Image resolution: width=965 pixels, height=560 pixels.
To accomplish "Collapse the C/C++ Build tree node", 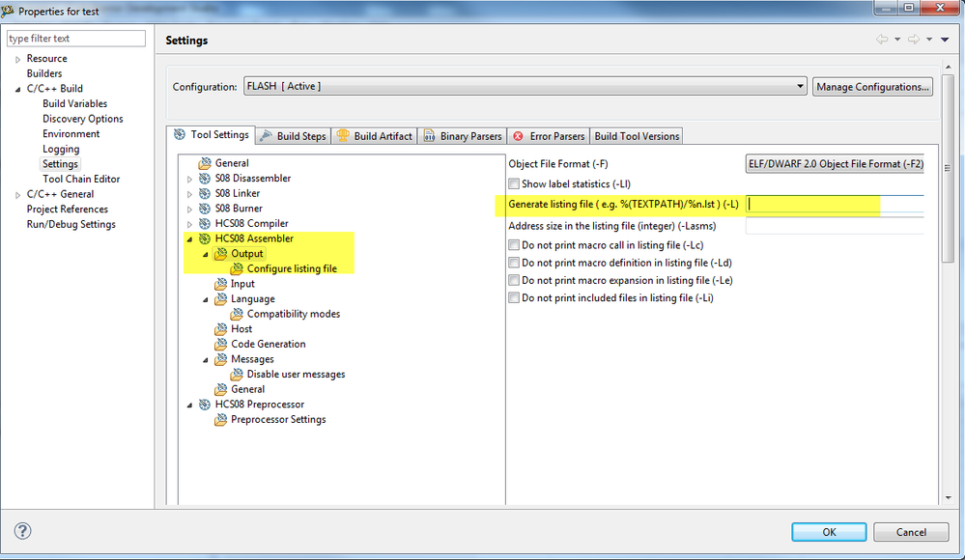I will tap(17, 89).
